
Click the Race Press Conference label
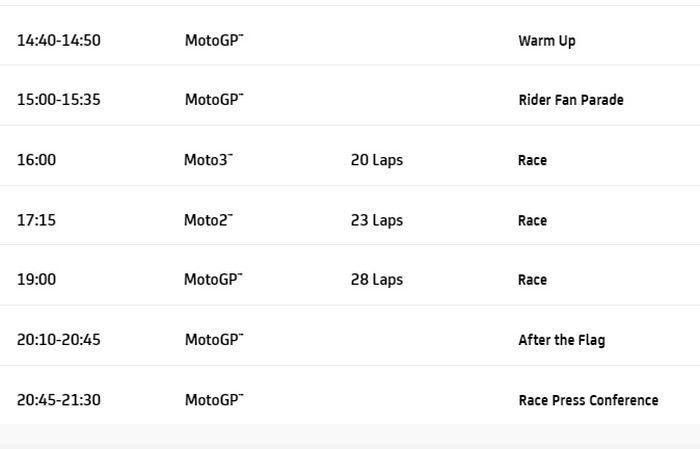point(588,400)
